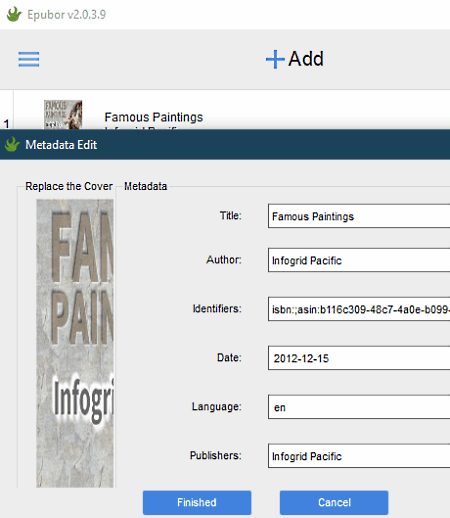Select the Famous Paintings book title in list
The image size is (450, 518).
pyautogui.click(x=154, y=117)
